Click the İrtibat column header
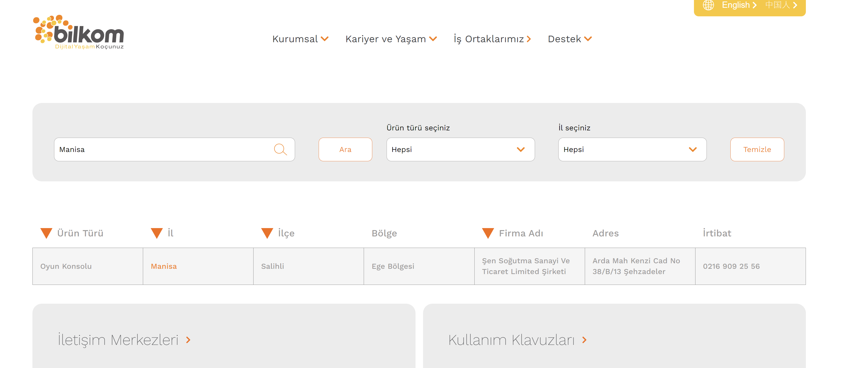Screen dimensions: 868x368 pos(717,233)
